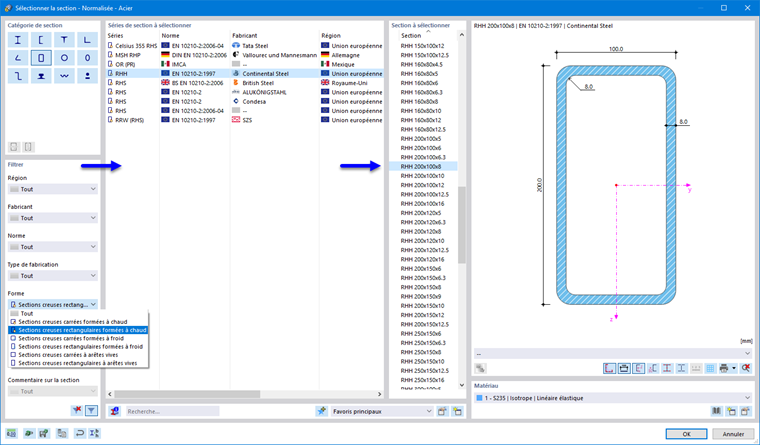Open the empty dropdown below section preview
This screenshot has width=760, height=445.
pyautogui.click(x=613, y=353)
